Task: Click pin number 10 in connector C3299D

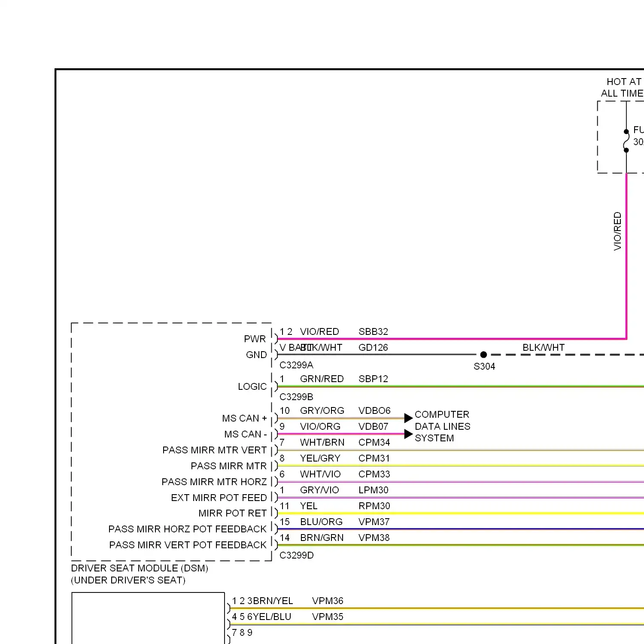Action: 285,410
